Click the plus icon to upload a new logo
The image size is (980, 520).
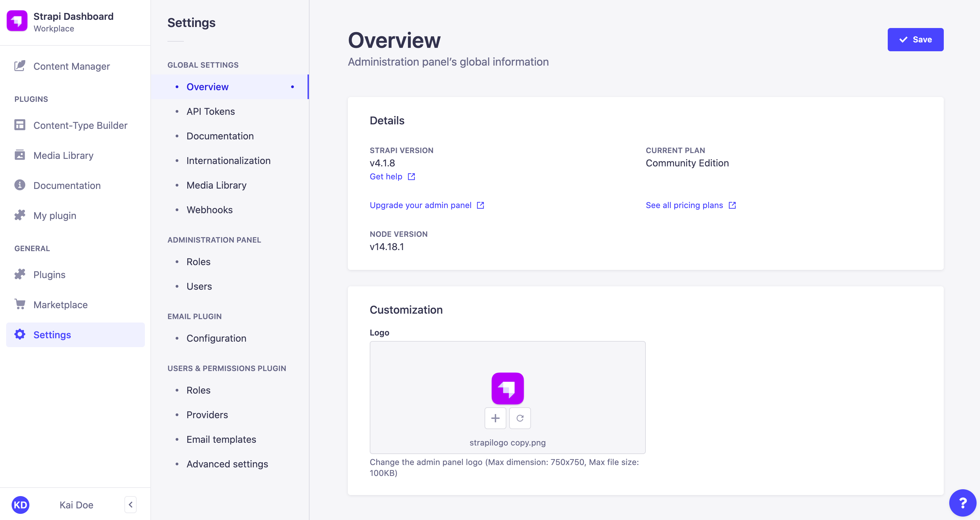click(495, 418)
